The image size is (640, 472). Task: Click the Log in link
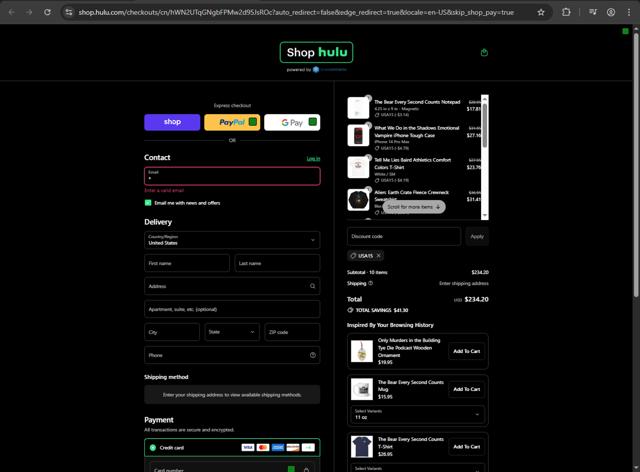click(313, 158)
